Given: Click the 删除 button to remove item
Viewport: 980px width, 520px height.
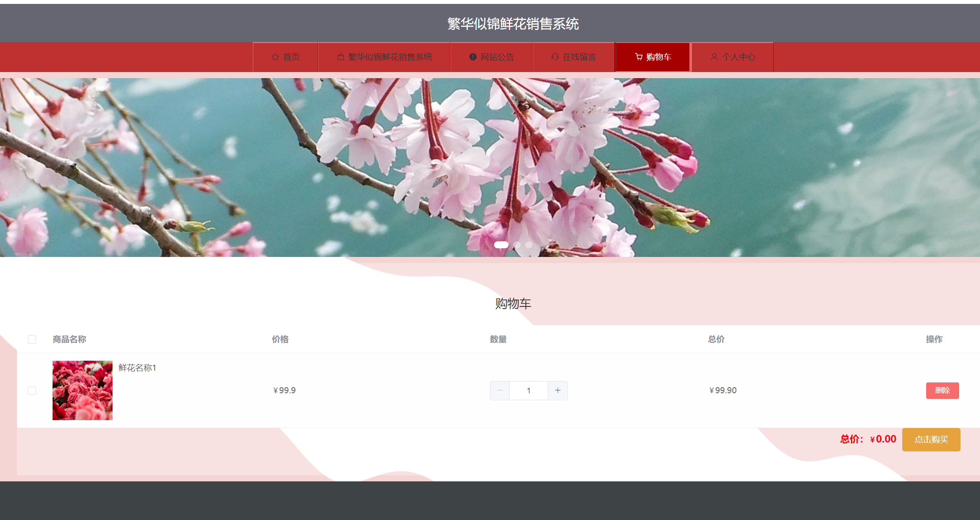Looking at the screenshot, I should (x=942, y=390).
